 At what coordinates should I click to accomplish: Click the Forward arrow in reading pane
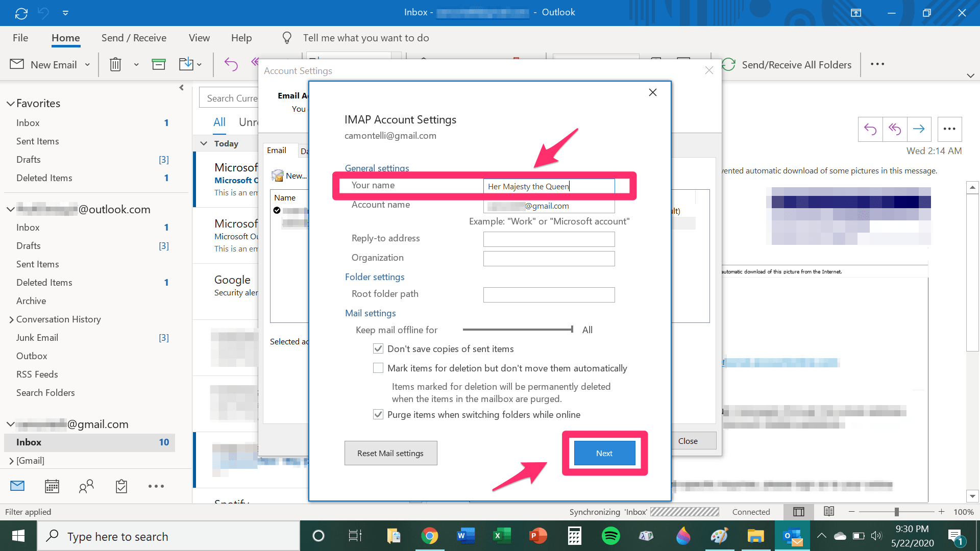click(x=919, y=129)
